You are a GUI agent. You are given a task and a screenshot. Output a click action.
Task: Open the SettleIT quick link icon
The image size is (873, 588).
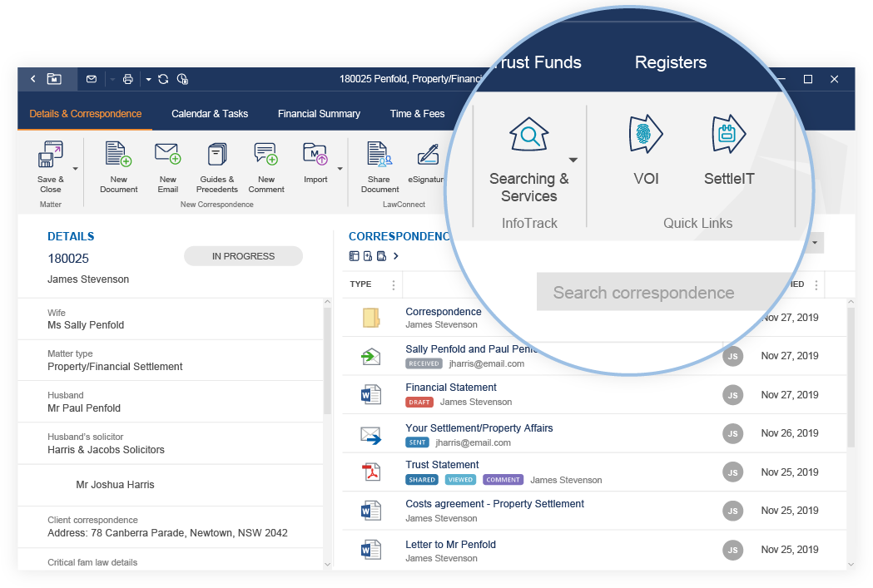728,134
